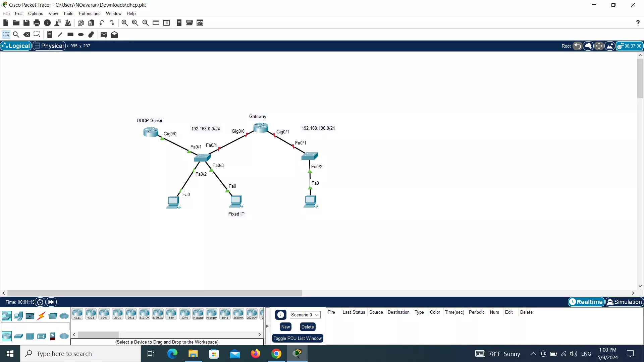Pick the 2911 router model
644x362 pixels.
click(x=131, y=314)
